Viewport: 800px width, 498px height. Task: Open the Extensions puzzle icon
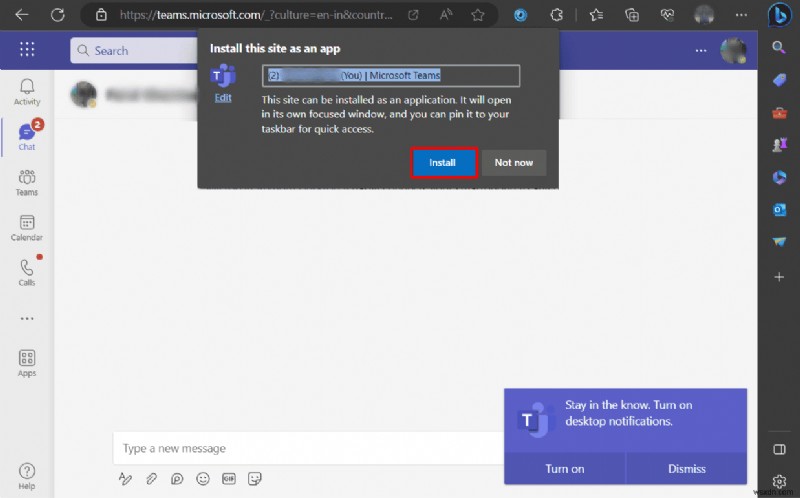(556, 15)
